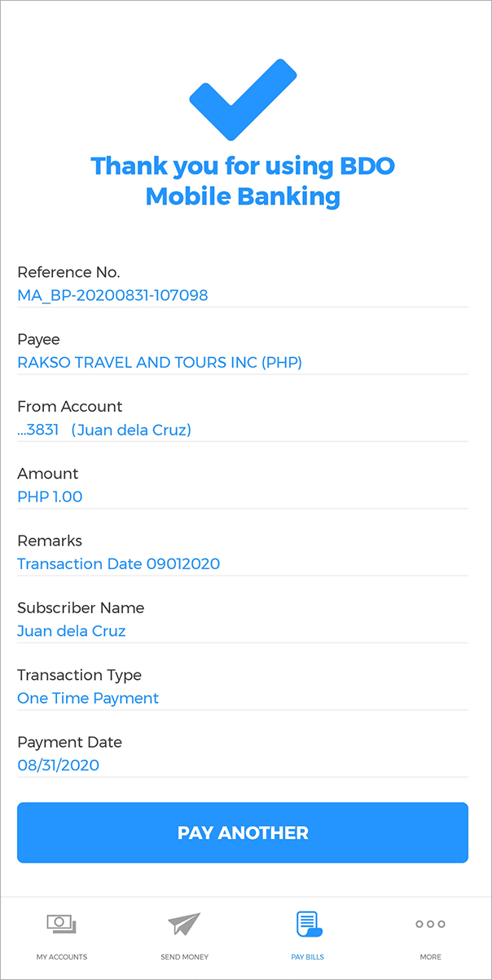Image resolution: width=492 pixels, height=980 pixels.
Task: Select the PAY BILLS tab label
Action: click(308, 957)
